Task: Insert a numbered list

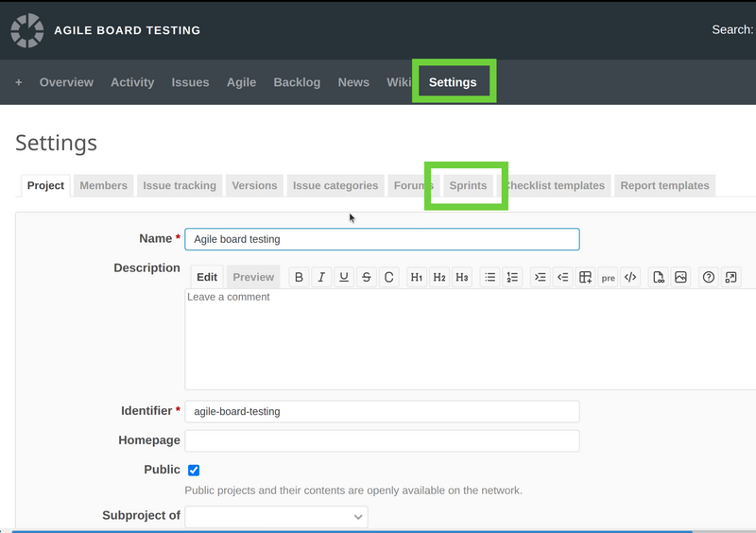Action: click(512, 277)
